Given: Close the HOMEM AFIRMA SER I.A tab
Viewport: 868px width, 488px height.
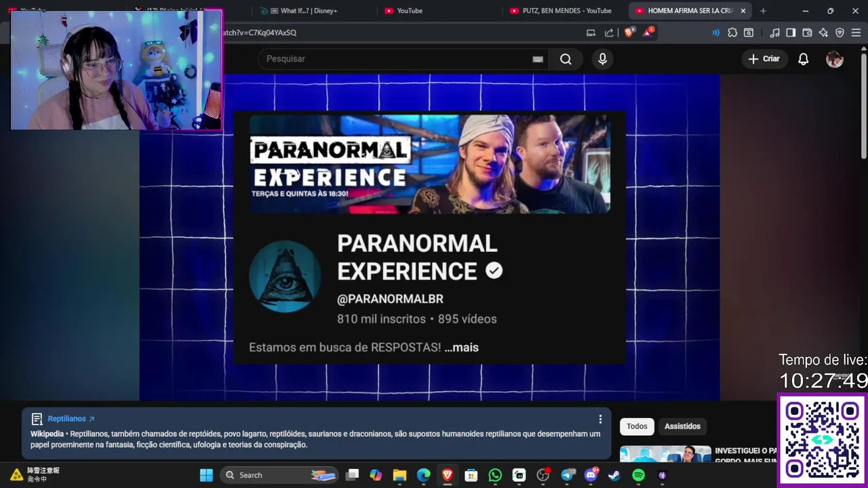Looking at the screenshot, I should [x=743, y=11].
